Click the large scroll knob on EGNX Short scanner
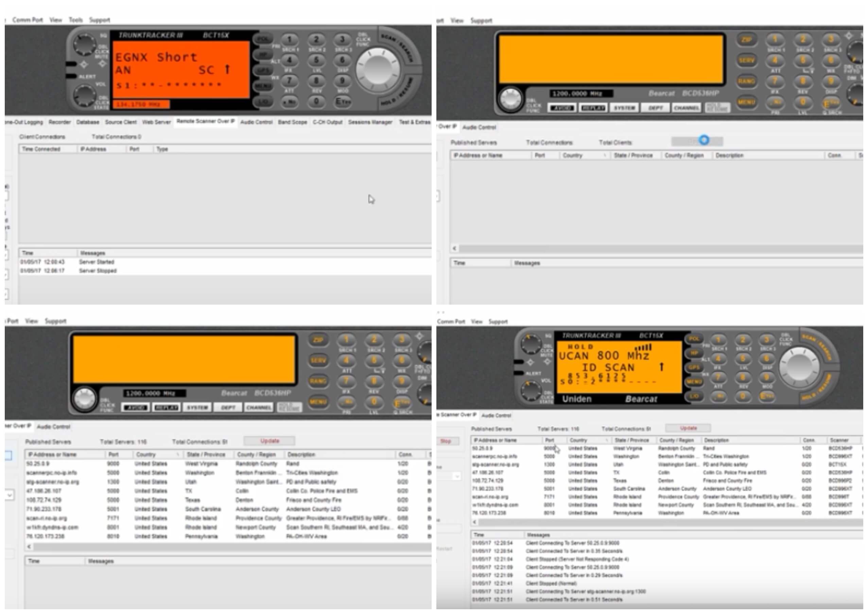 [x=378, y=70]
